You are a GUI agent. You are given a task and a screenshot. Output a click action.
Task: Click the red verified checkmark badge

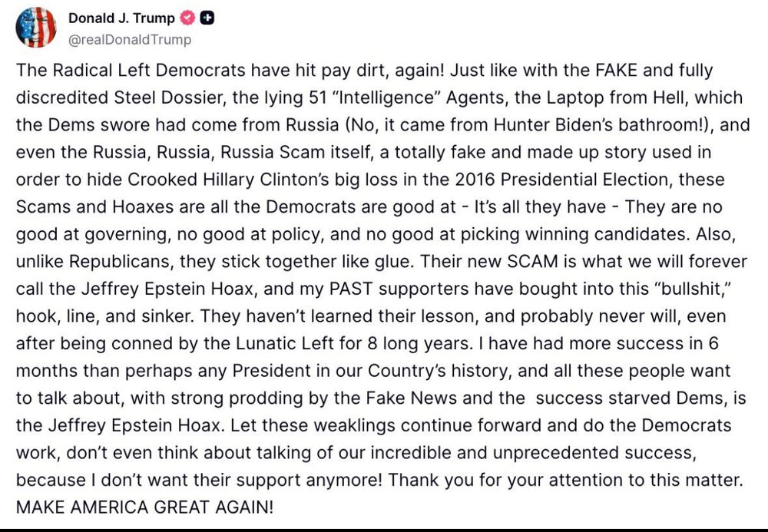pos(187,18)
